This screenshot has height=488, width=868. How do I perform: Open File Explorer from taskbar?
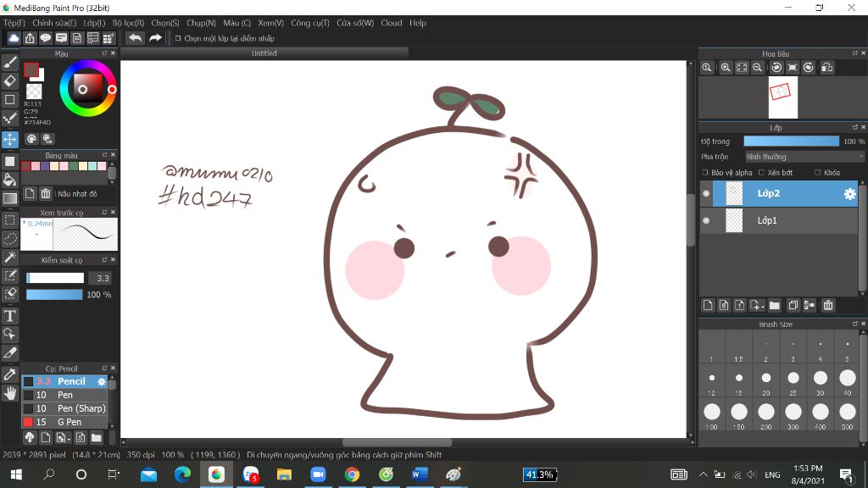point(284,474)
